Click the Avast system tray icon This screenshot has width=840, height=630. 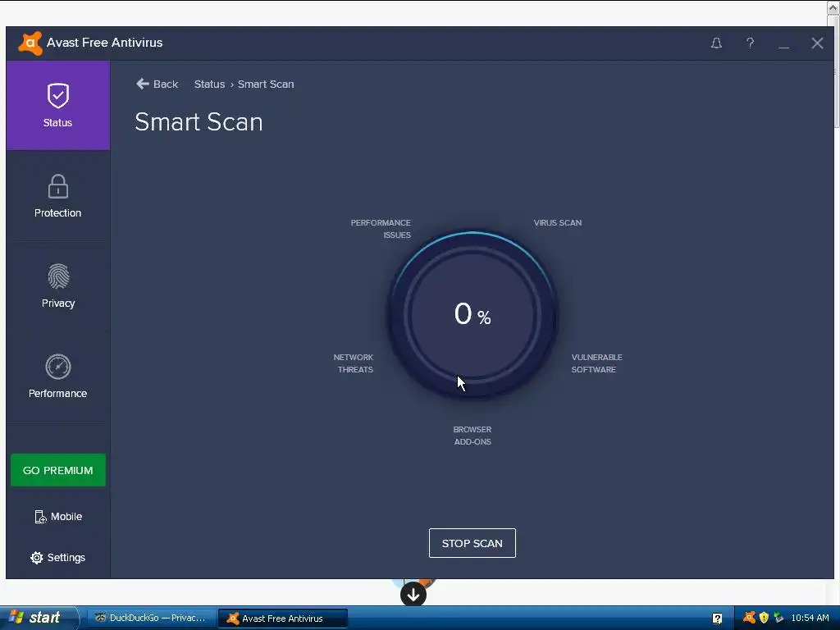coord(749,618)
